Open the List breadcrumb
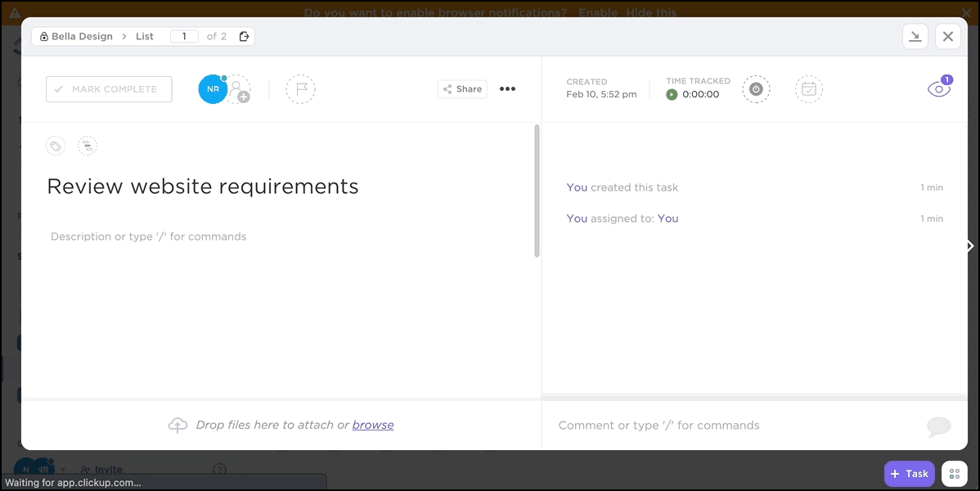The height and width of the screenshot is (491, 980). [145, 37]
